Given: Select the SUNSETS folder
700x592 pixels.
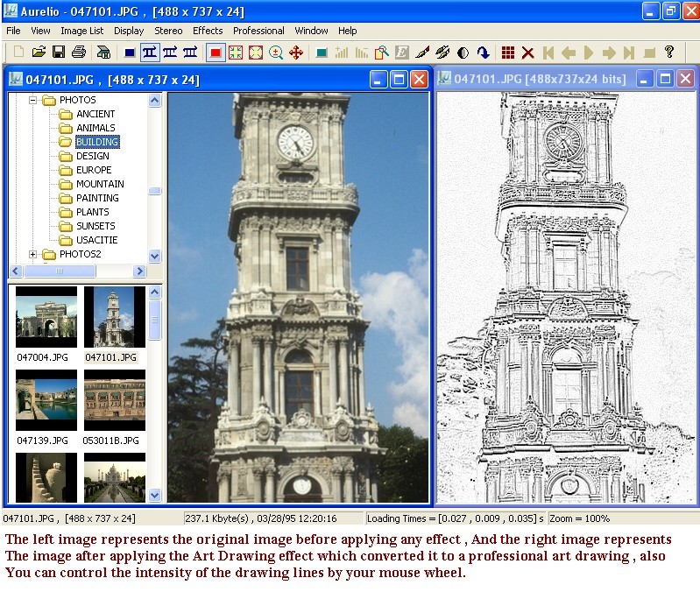Looking at the screenshot, I should 95,226.
